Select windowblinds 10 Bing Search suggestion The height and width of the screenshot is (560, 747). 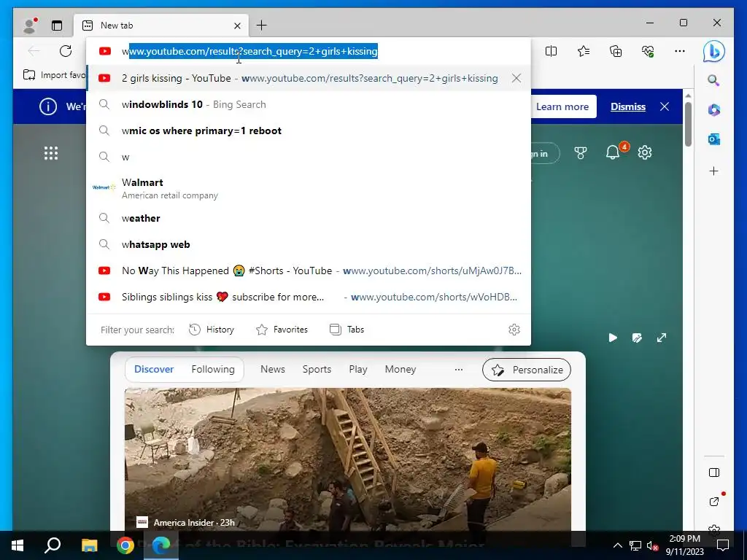(x=309, y=104)
